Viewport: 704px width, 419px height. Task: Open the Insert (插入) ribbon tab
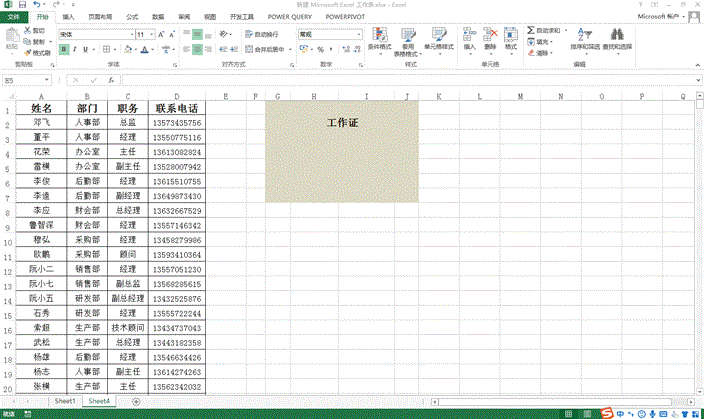pos(67,17)
